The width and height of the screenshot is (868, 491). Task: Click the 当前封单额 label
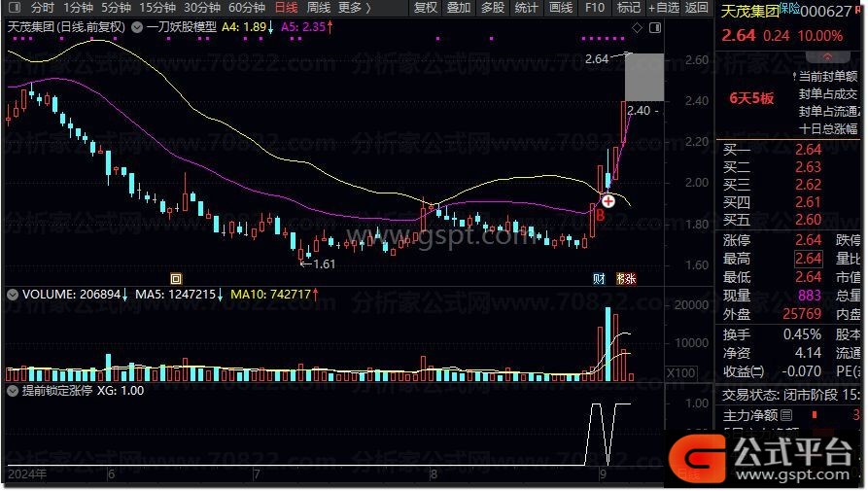(828, 76)
